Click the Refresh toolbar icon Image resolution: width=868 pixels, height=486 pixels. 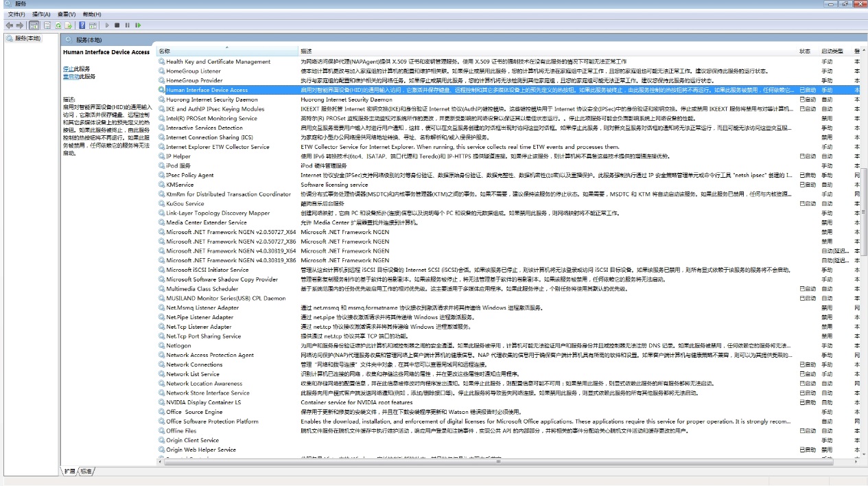58,25
